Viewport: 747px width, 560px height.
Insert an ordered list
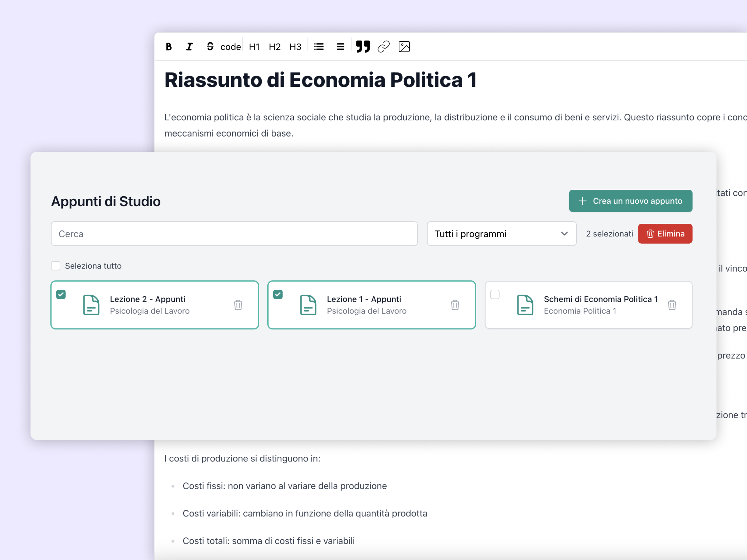click(x=341, y=47)
